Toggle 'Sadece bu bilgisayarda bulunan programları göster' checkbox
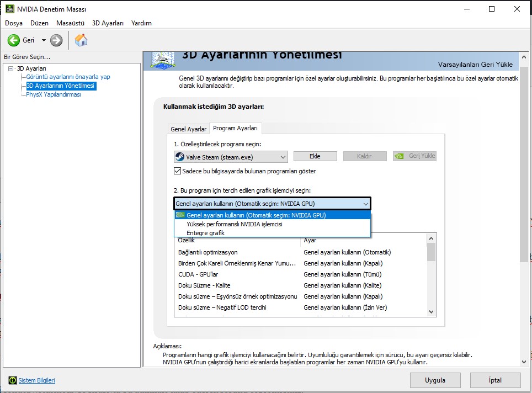The height and width of the screenshot is (393, 532). (x=178, y=171)
